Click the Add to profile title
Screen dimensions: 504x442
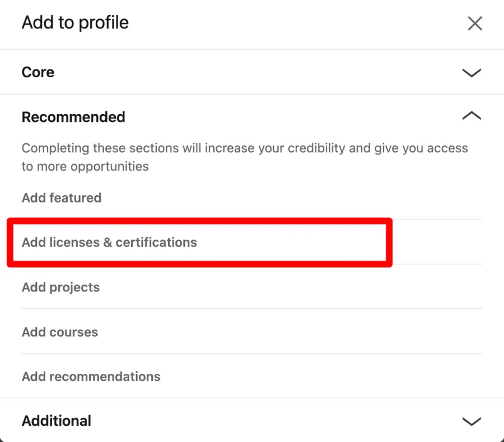[75, 22]
